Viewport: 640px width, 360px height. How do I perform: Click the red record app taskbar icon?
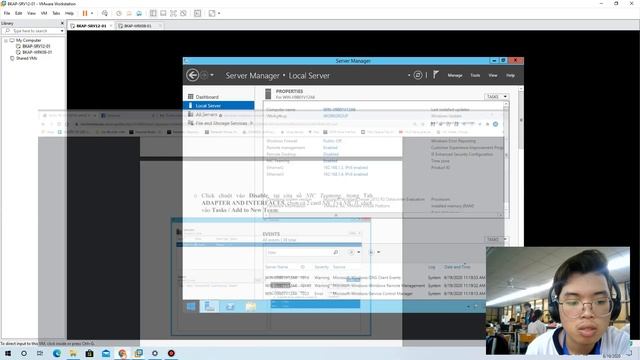coord(171,353)
